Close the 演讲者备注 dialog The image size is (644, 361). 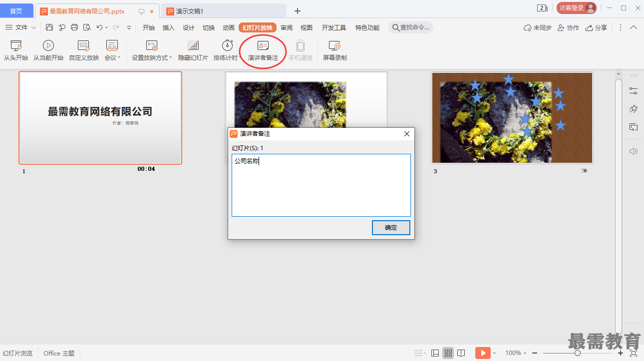pyautogui.click(x=407, y=134)
